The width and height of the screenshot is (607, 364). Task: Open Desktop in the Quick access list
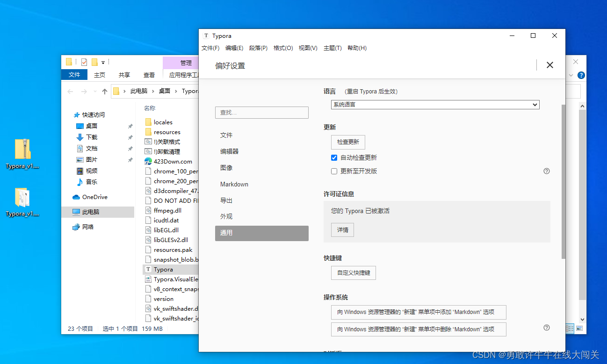coord(91,126)
